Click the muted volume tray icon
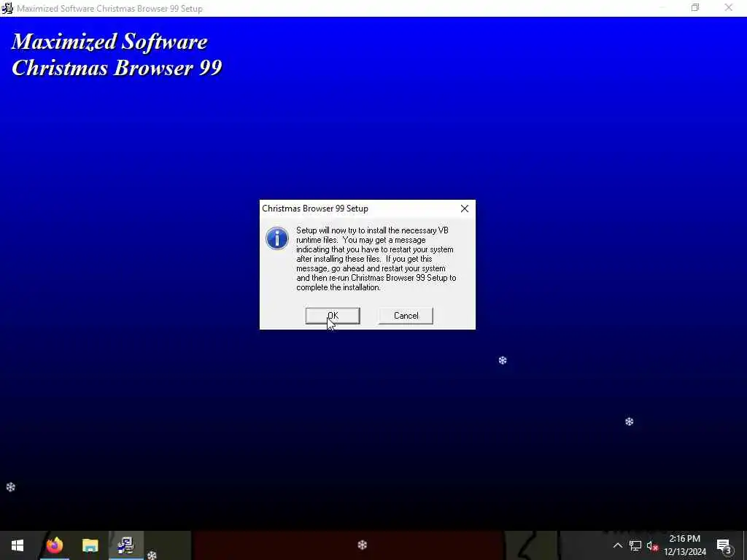 click(x=652, y=545)
